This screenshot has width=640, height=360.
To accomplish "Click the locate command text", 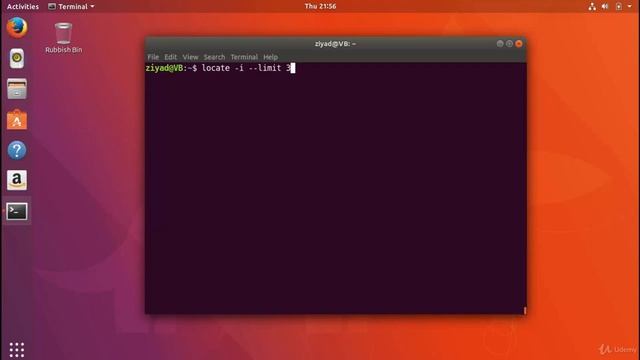I will (x=216, y=68).
